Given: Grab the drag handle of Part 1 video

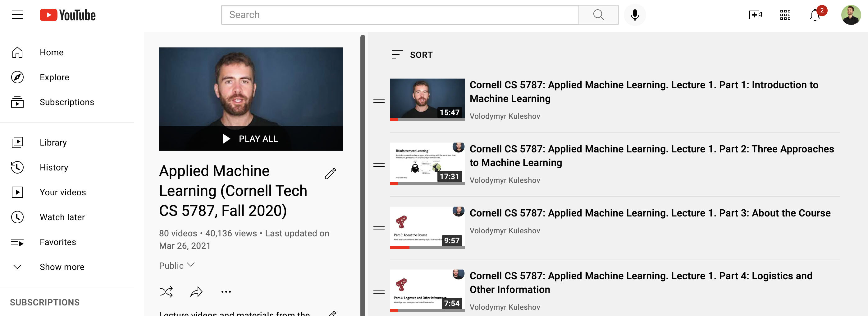Looking at the screenshot, I should tap(379, 100).
